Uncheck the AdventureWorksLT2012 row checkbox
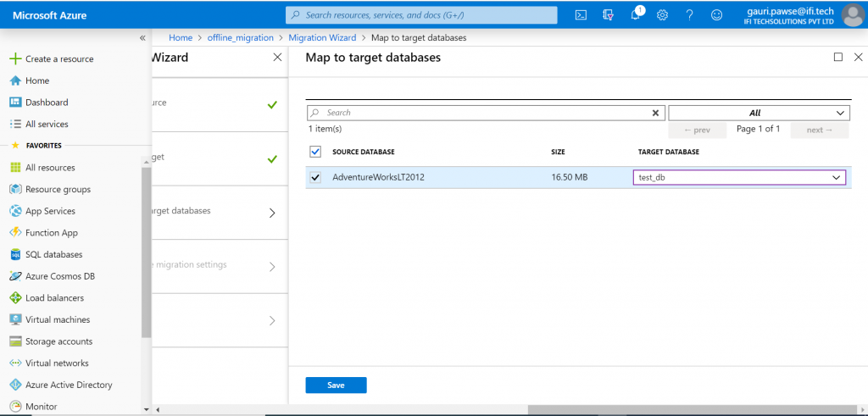The height and width of the screenshot is (416, 868). [315, 178]
